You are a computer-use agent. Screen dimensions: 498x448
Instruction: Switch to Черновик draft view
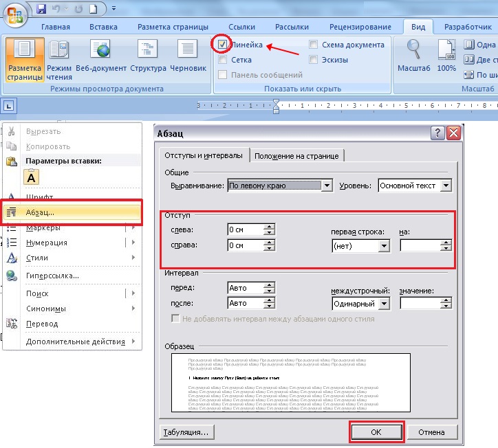coord(188,55)
